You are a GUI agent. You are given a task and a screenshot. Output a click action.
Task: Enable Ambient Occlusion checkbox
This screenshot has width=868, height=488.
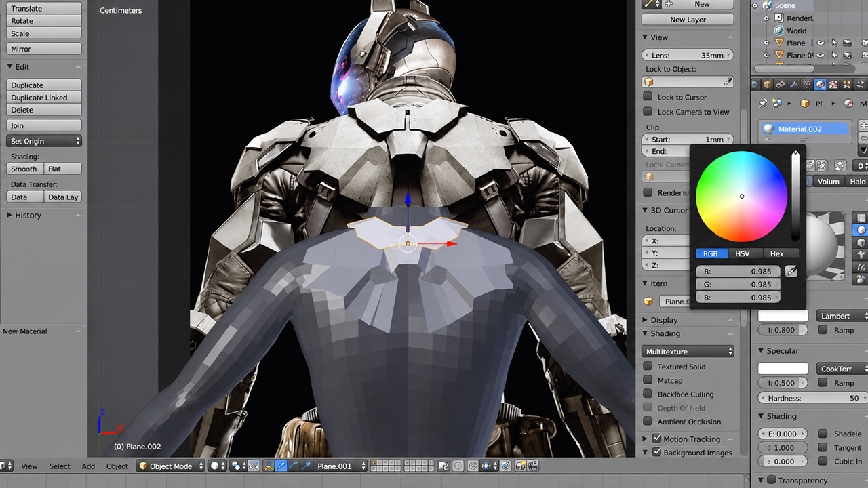[x=648, y=422]
